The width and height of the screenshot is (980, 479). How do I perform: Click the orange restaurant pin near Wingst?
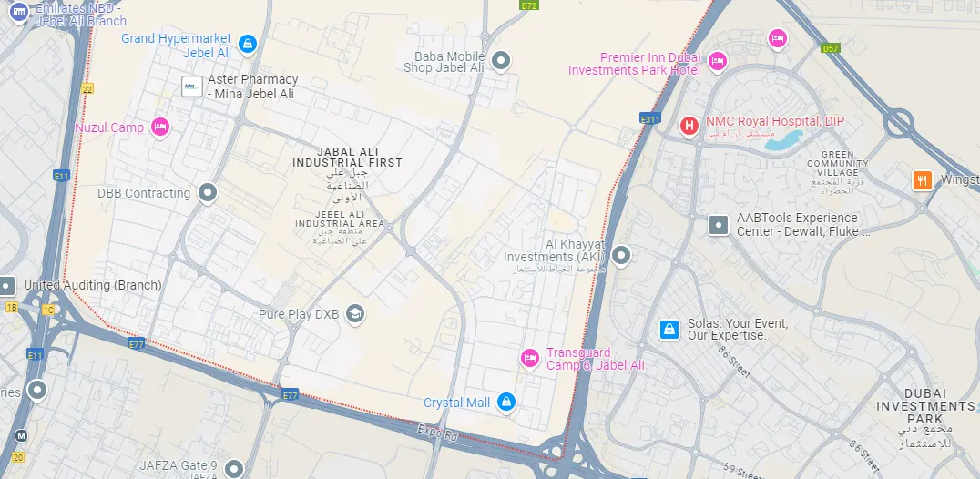(923, 180)
